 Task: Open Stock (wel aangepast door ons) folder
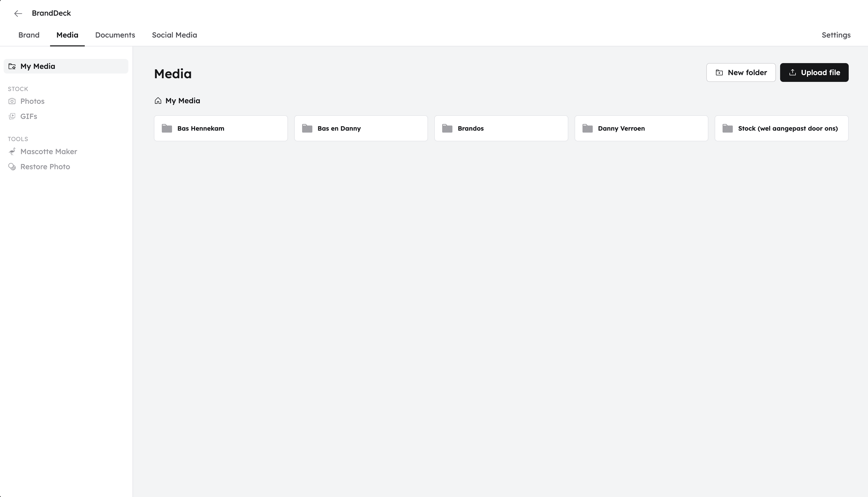coord(781,128)
